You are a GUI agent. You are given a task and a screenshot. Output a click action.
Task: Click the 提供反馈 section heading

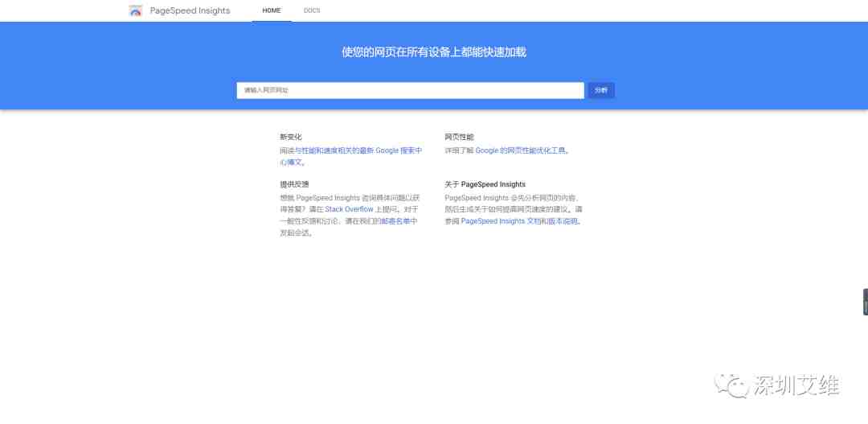pyautogui.click(x=294, y=184)
